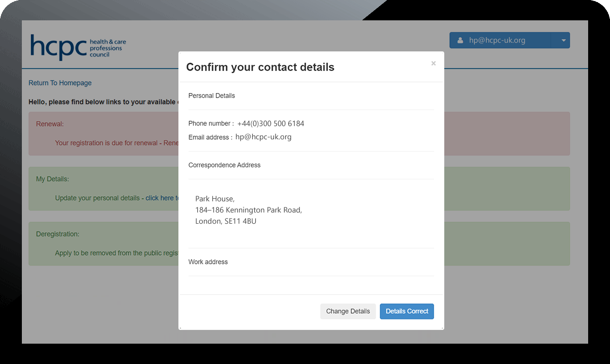
Task: Click the Correspondence Address section label
Action: click(x=224, y=165)
